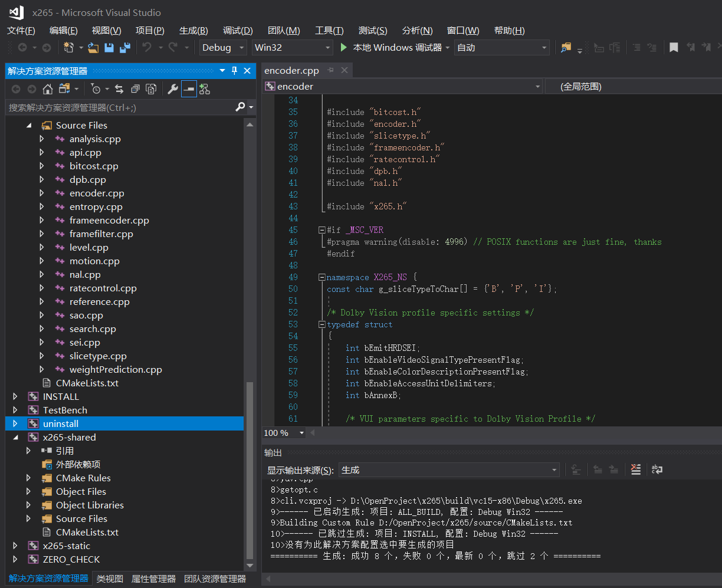Select the TestBench project node
Viewport: 722px width, 588px height.
click(65, 410)
